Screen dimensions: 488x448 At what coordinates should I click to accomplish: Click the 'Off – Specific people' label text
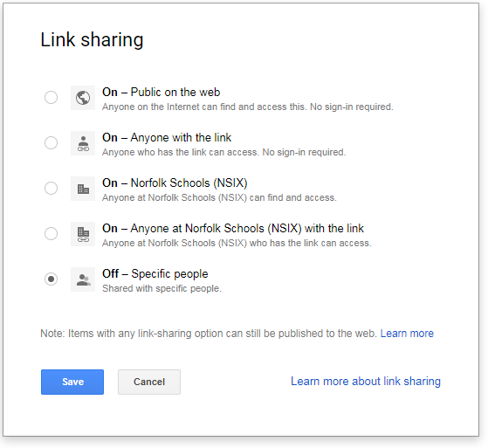pos(155,274)
